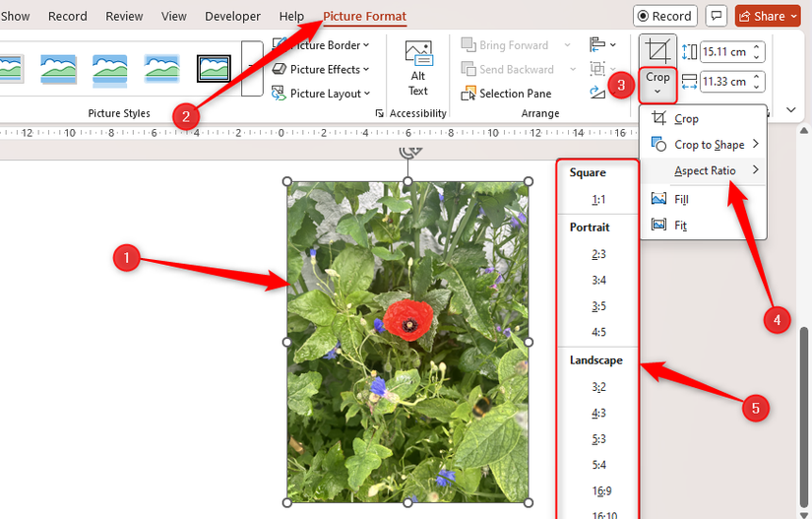Screen dimensions: 812x519
Task: Click the Bring Forward button
Action: tap(505, 45)
